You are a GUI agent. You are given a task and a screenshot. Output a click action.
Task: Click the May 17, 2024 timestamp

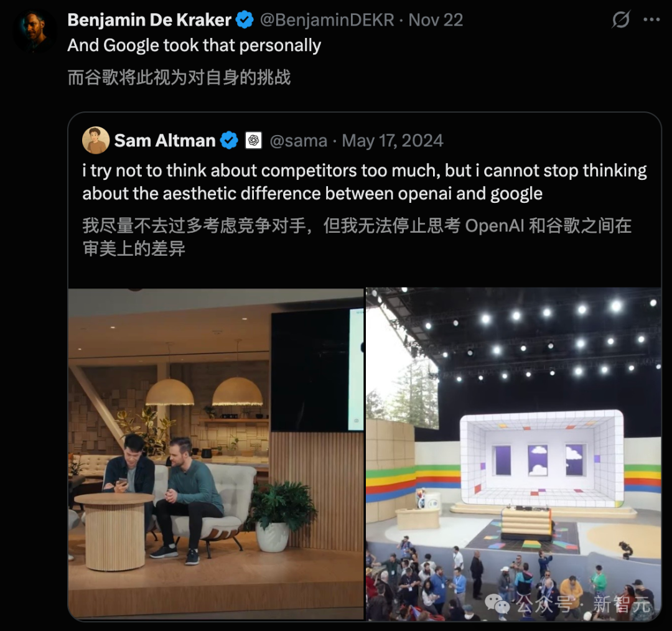pyautogui.click(x=393, y=141)
